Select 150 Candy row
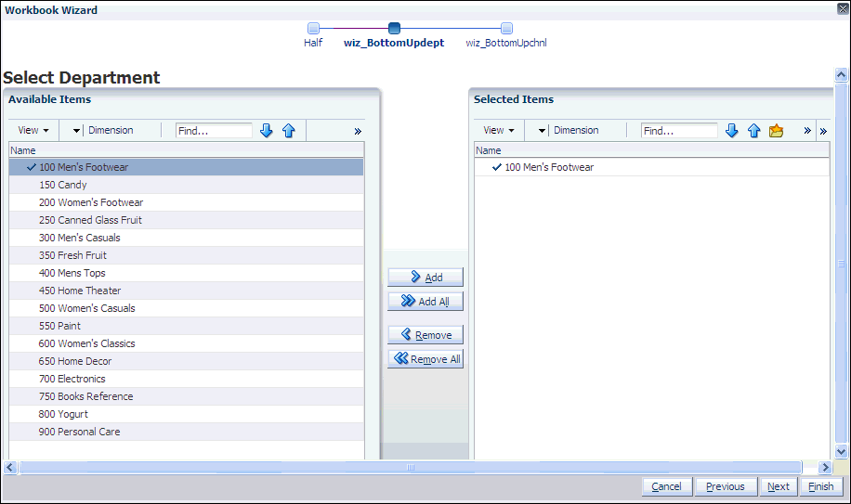851x504 pixels. point(186,185)
